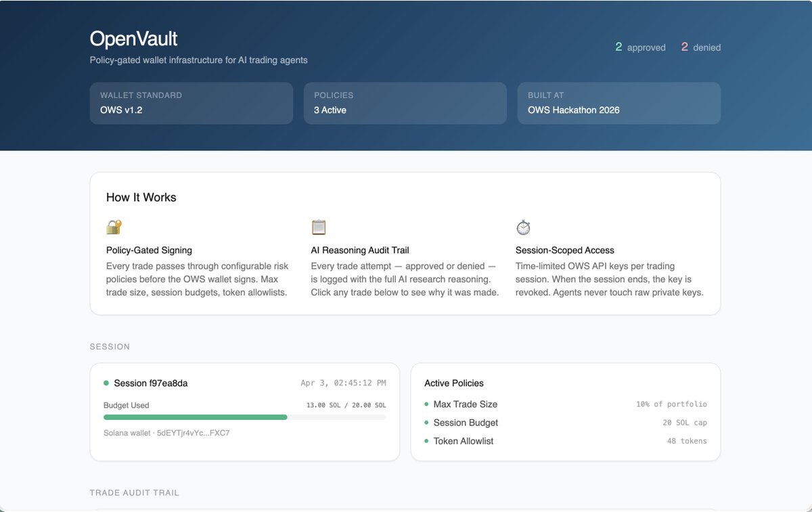812x512 pixels.
Task: Click the OpenVault title
Action: [134, 39]
